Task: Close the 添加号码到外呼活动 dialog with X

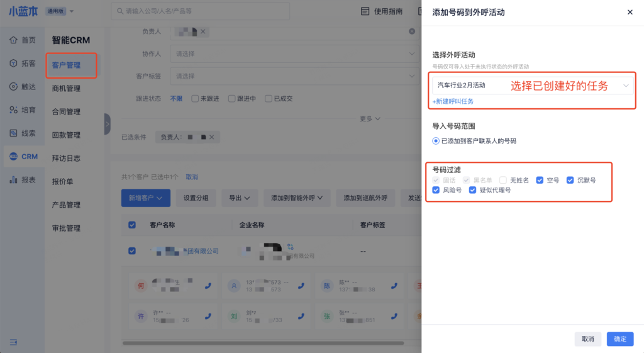Action: coord(630,12)
